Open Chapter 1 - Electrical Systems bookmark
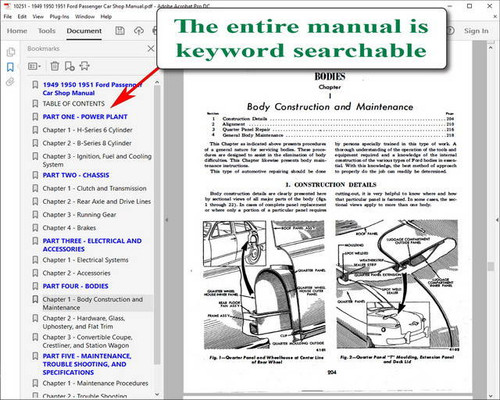 tap(85, 260)
